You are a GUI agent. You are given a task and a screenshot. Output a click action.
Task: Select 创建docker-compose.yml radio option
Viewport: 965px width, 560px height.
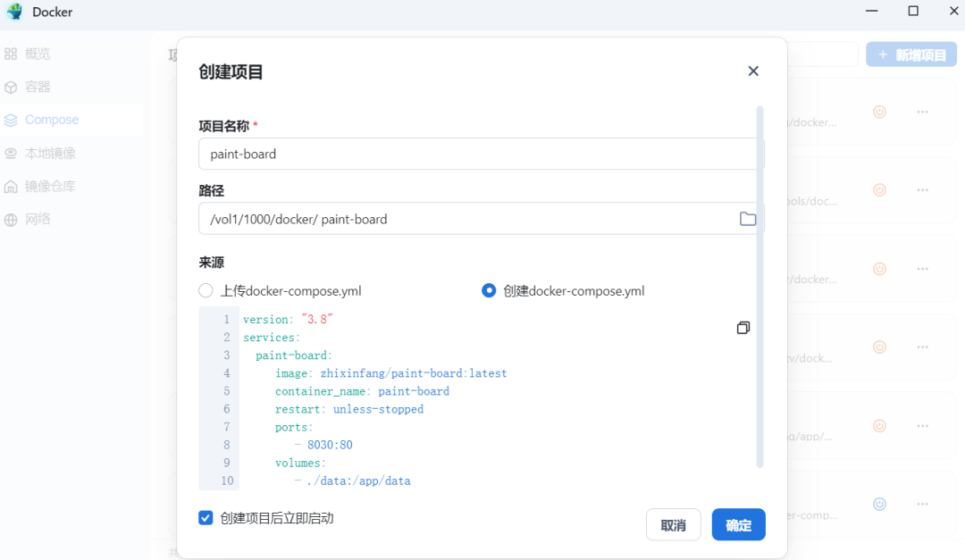click(x=489, y=290)
